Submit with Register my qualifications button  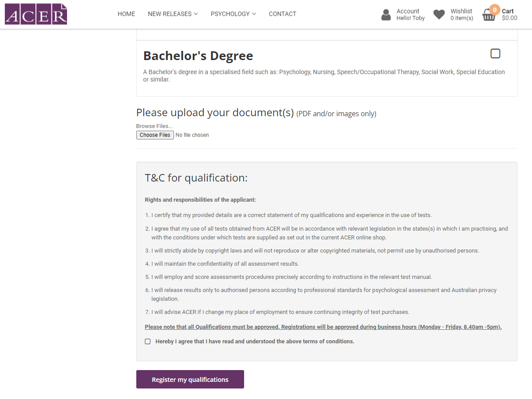(190, 379)
